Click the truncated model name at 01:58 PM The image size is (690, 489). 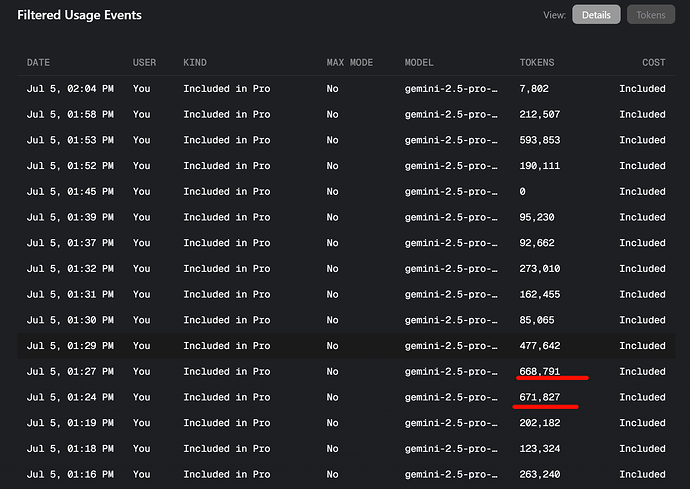(x=451, y=114)
